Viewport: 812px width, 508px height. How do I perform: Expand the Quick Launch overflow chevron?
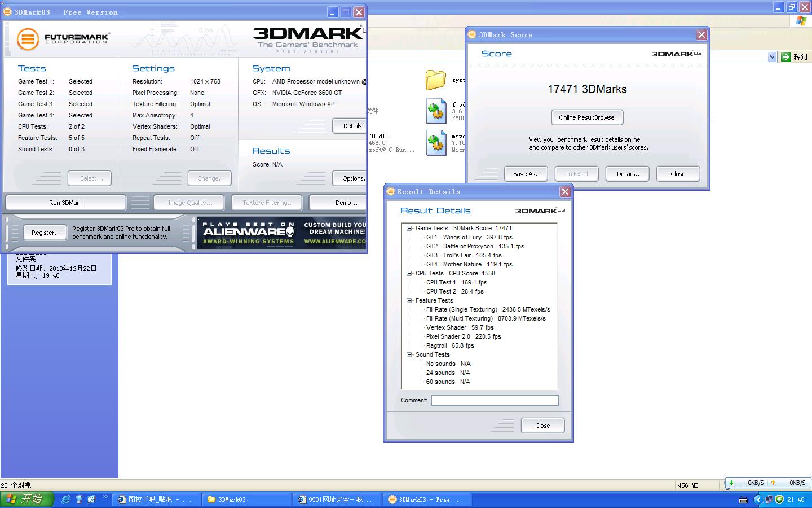pos(105,497)
